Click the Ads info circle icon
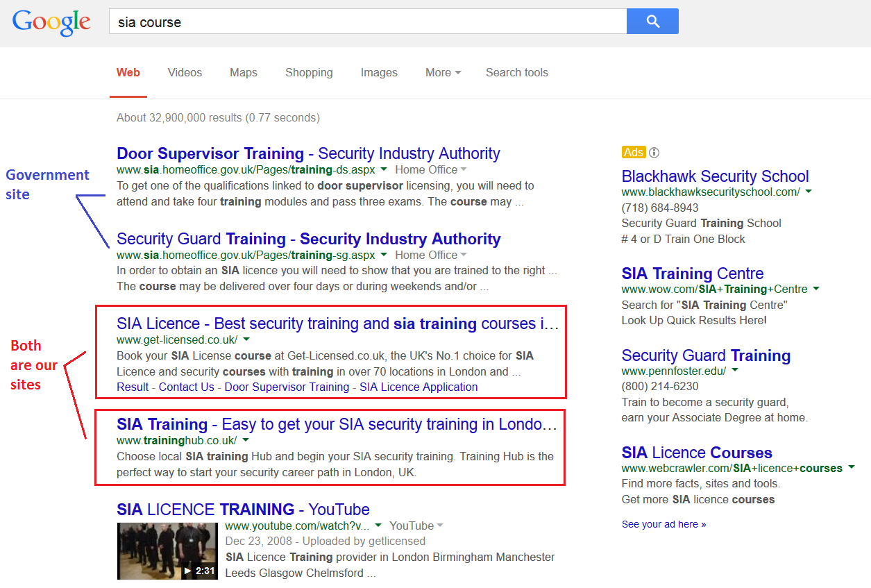Viewport: 871px width, 588px height. 654,153
